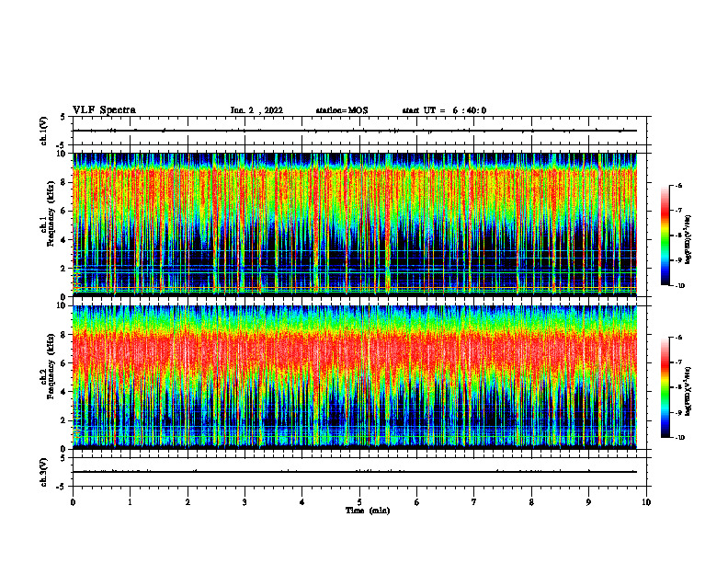The image size is (728, 563).
Task: Click the ch.1 color bar label 'log(PSD)(V²/Hz)'
Action: click(688, 240)
